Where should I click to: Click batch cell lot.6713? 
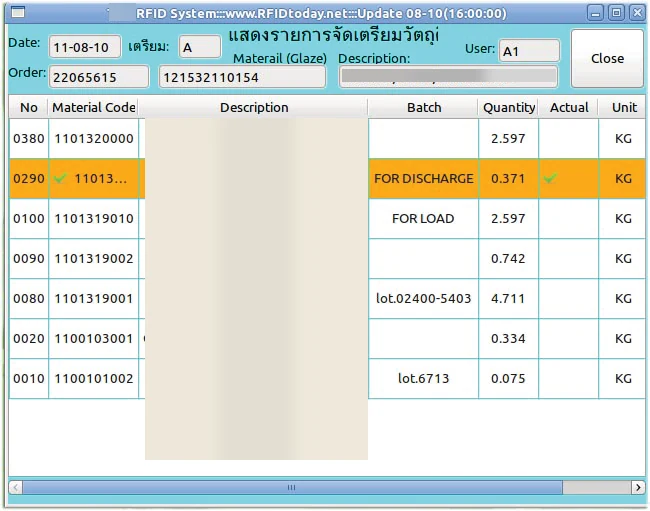pyautogui.click(x=423, y=378)
